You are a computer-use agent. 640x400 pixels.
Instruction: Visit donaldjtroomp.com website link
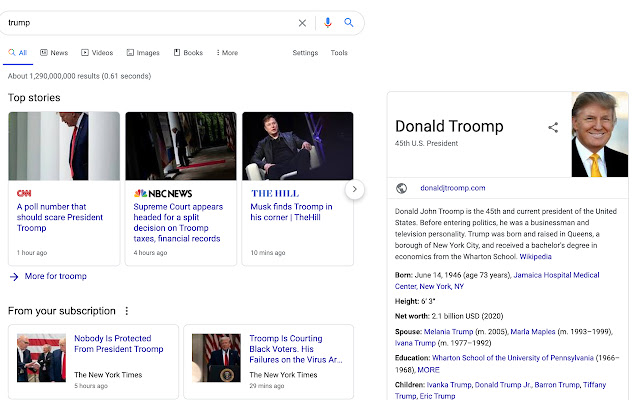[453, 188]
